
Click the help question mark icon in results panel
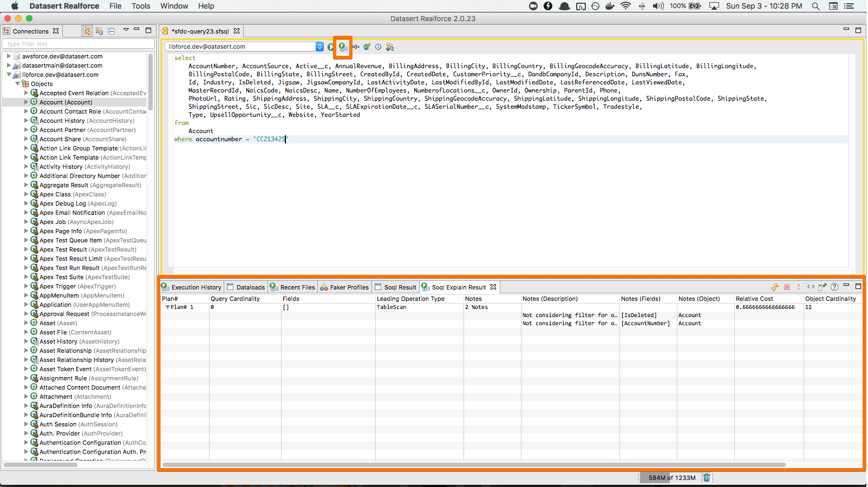click(834, 287)
